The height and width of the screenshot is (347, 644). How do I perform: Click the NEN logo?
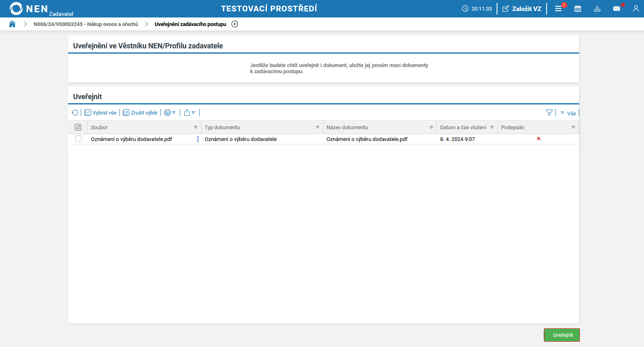29,9
